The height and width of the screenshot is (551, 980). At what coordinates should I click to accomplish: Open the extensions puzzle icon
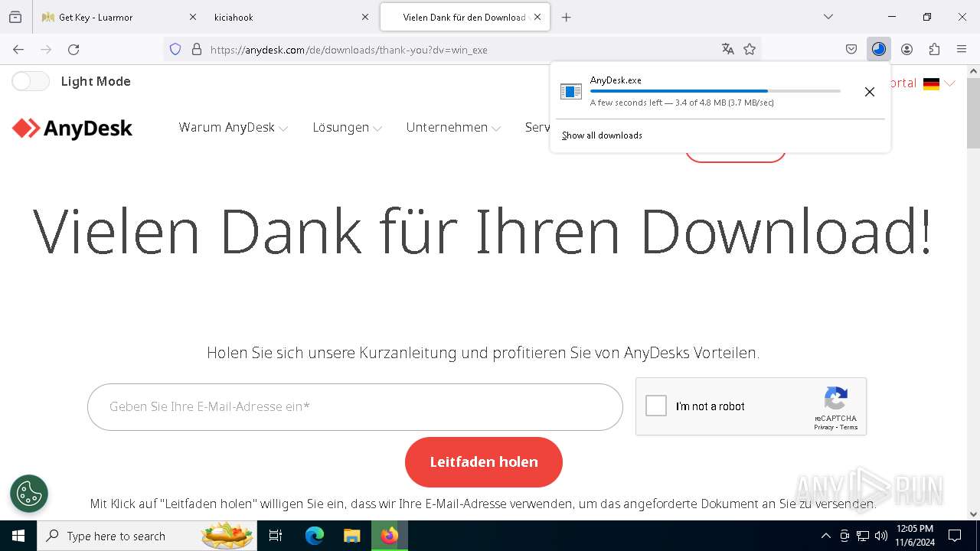(934, 49)
